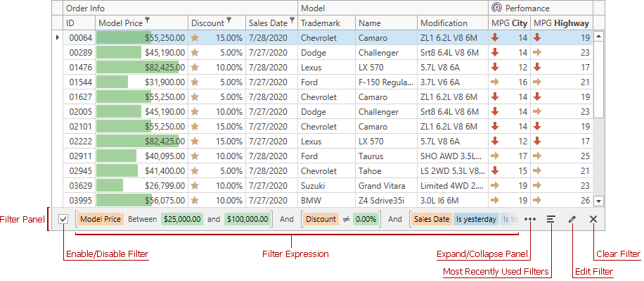Click MPG Highway down arrow in row 02222
644x281 pixels.
point(537,141)
